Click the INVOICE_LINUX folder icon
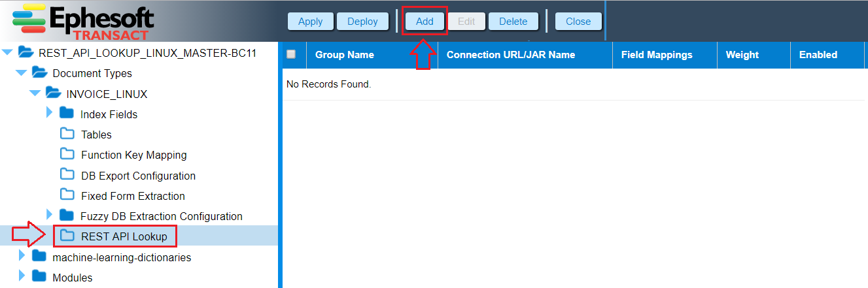 click(53, 94)
